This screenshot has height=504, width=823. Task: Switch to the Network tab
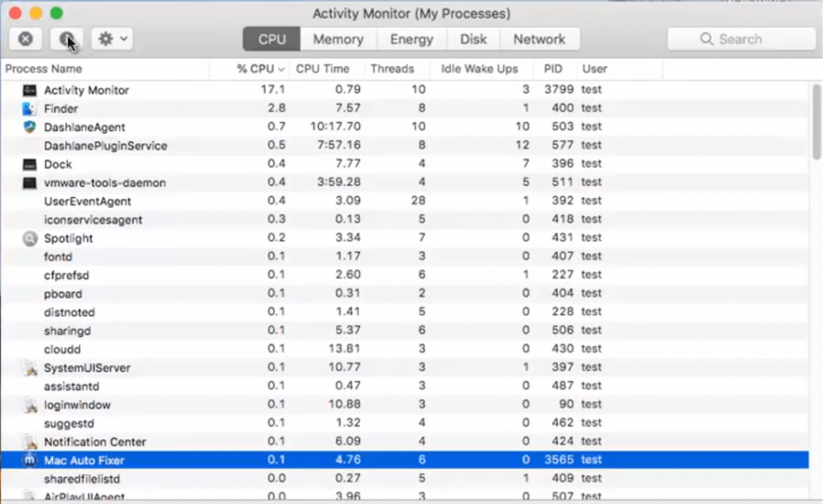(539, 39)
